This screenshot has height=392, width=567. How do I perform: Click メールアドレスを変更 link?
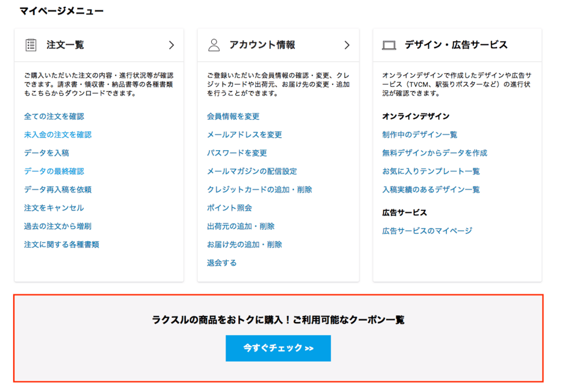pos(244,134)
